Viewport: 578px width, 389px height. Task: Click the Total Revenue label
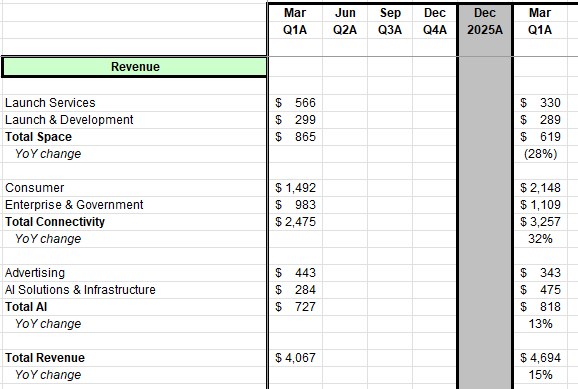[45, 358]
